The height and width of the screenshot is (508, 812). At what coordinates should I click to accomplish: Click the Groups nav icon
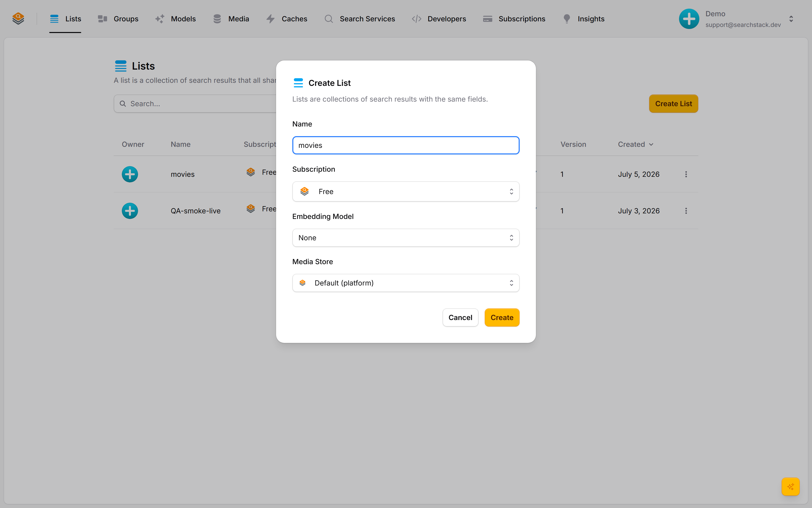(x=102, y=19)
